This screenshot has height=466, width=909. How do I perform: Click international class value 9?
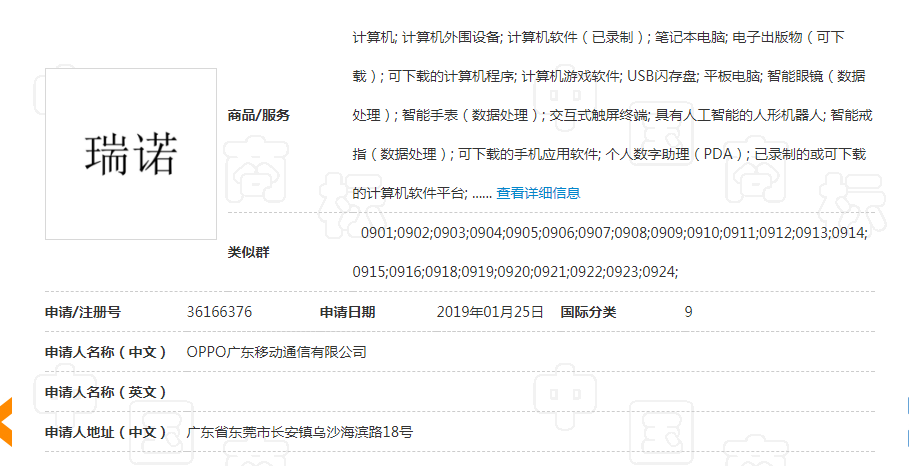pos(688,312)
